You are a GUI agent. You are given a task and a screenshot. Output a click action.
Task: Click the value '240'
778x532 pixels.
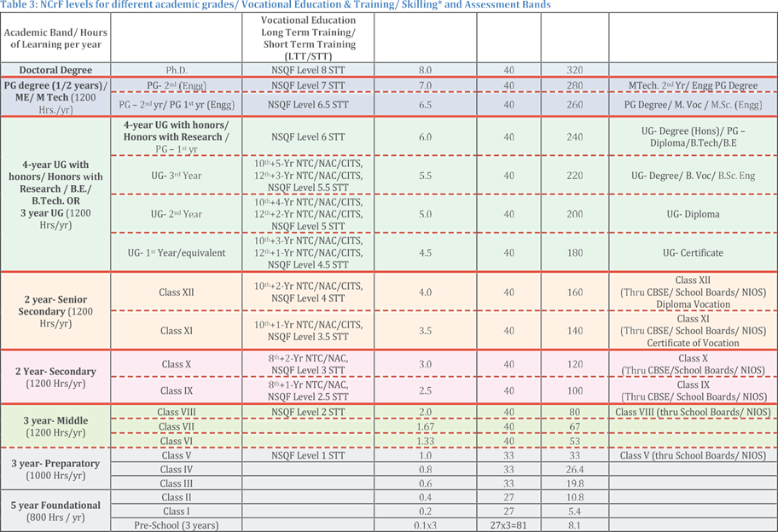tap(575, 137)
